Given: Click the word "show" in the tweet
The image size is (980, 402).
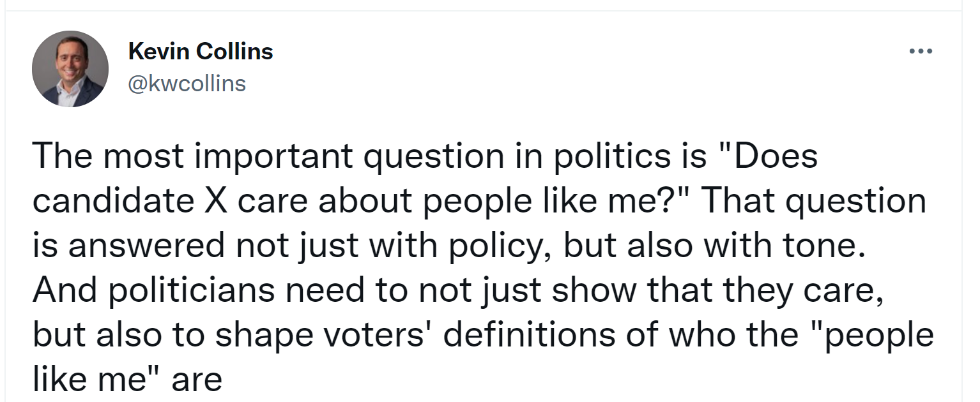Looking at the screenshot, I should (593, 291).
